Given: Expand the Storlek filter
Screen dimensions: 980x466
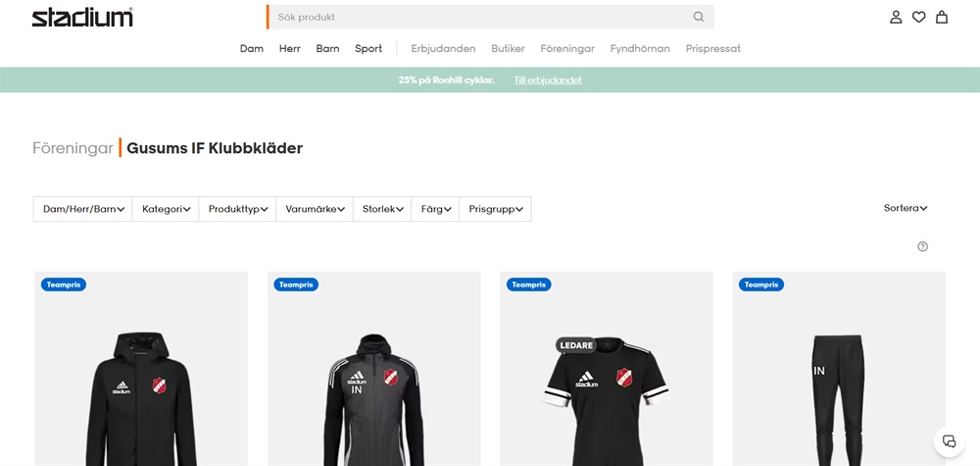Looking at the screenshot, I should (x=382, y=209).
